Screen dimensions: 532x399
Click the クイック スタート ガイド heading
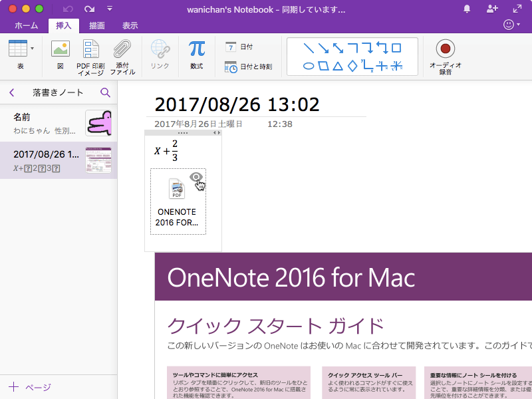click(x=275, y=326)
